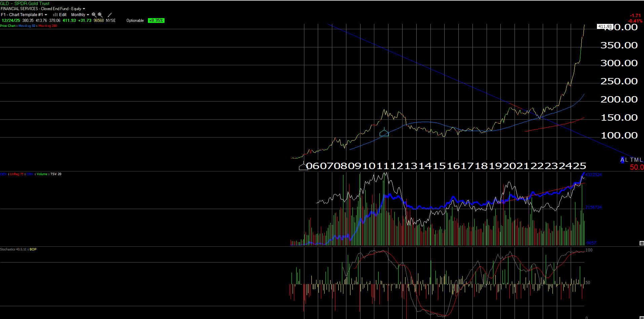Viewport: 644px width, 319px height.
Task: Click the zoom-in magnifier icon
Action: point(93,14)
